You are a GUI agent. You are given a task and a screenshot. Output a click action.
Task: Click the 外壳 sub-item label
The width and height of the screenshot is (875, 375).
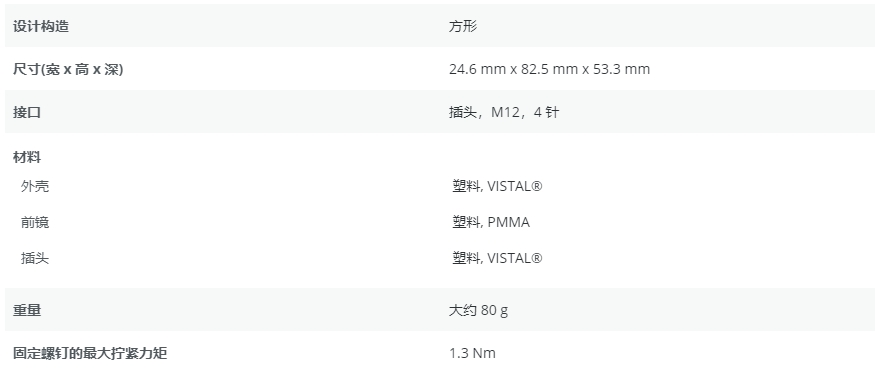click(35, 186)
